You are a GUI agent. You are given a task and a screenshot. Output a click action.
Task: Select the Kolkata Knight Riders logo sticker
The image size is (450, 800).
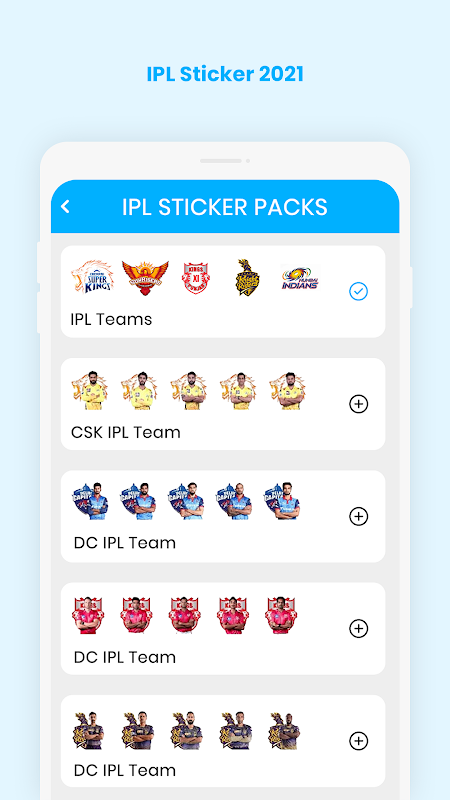[247, 277]
